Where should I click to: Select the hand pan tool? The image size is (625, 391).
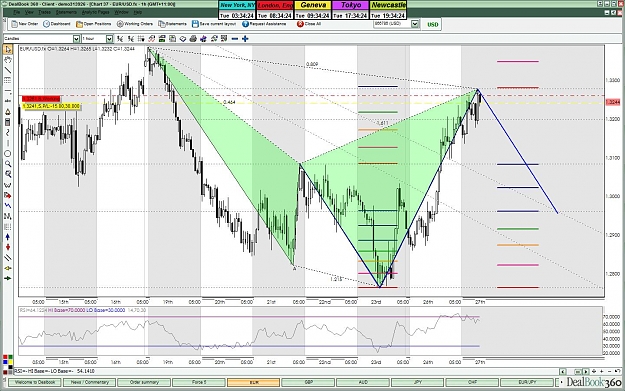8,60
